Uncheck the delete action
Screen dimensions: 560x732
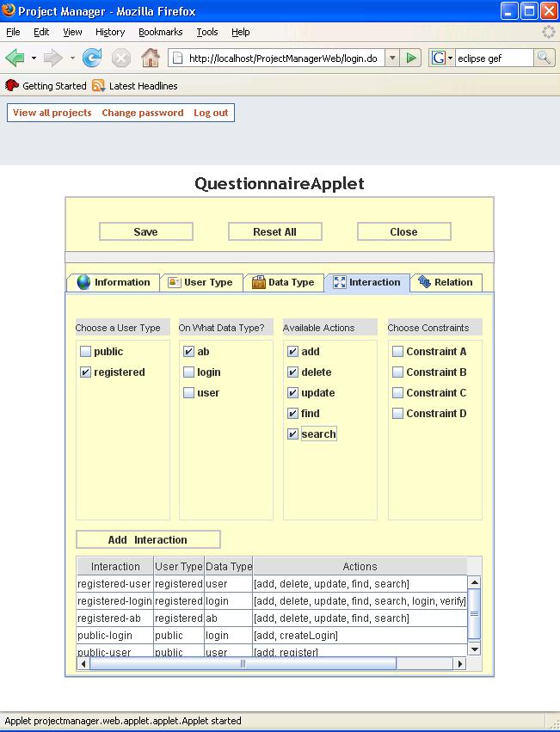[x=292, y=372]
